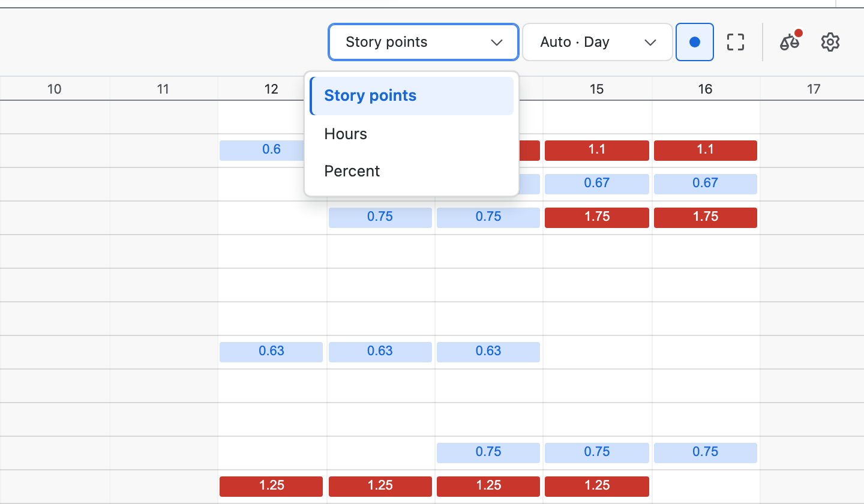Screen dimensions: 864x504
Task: Click the 0.67 bar on day 16
Action: tap(706, 184)
